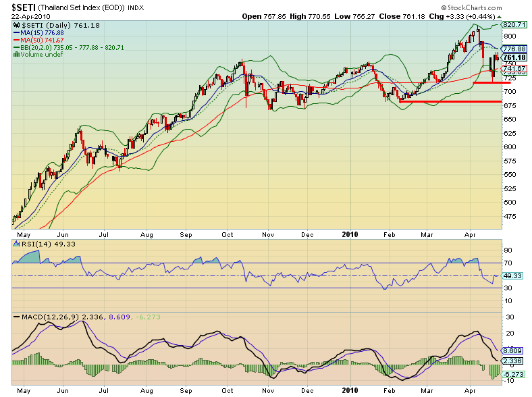Click Oct on price chart time axis
Viewport: 532px width, 397px height.
coord(228,235)
